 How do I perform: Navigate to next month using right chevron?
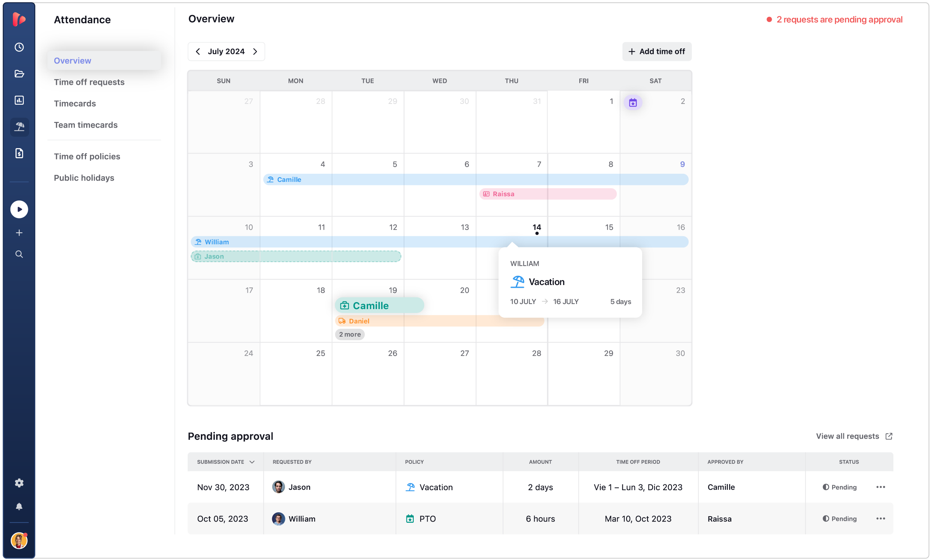click(x=256, y=51)
